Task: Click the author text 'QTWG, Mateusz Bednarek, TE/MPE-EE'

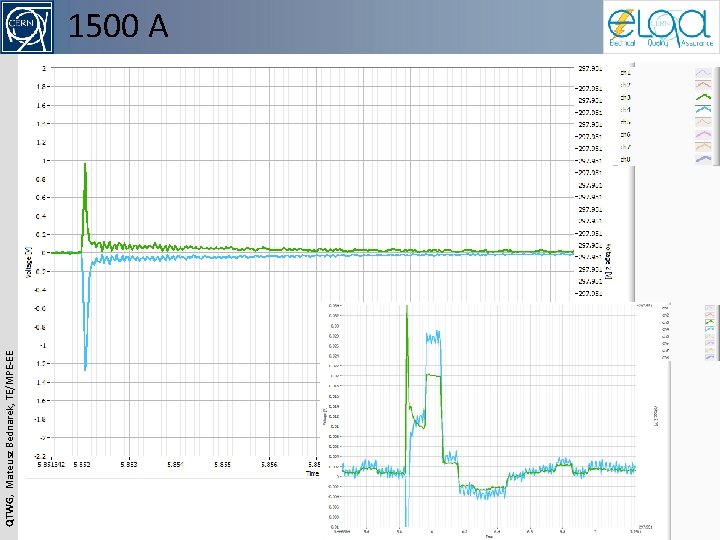Action: [10, 439]
